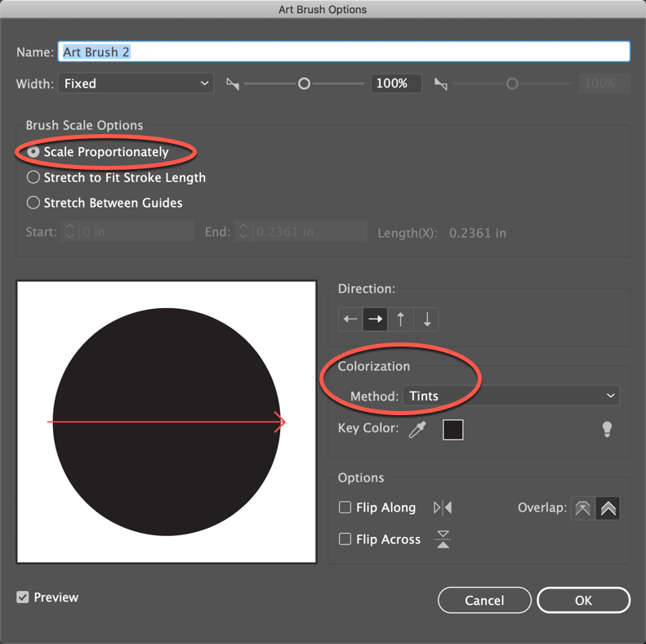The height and width of the screenshot is (644, 646).
Task: Click the disabled second width slider handle
Action: click(512, 83)
